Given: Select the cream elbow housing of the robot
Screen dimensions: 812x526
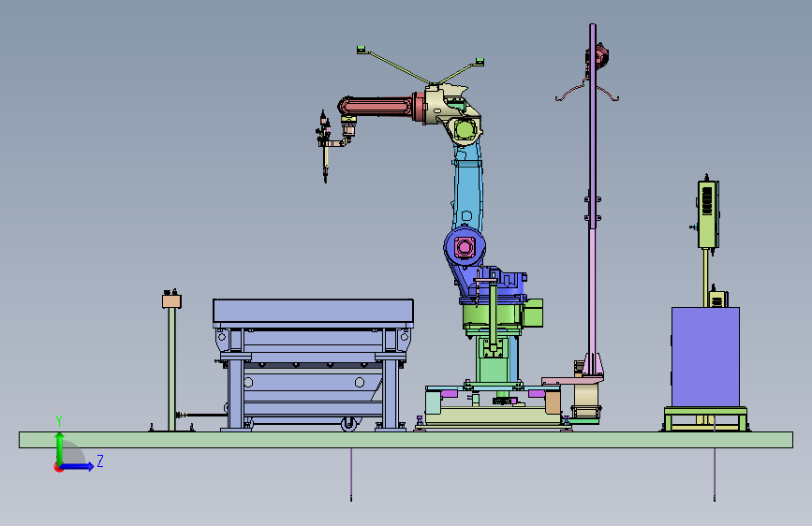Looking at the screenshot, I should pos(451,114).
